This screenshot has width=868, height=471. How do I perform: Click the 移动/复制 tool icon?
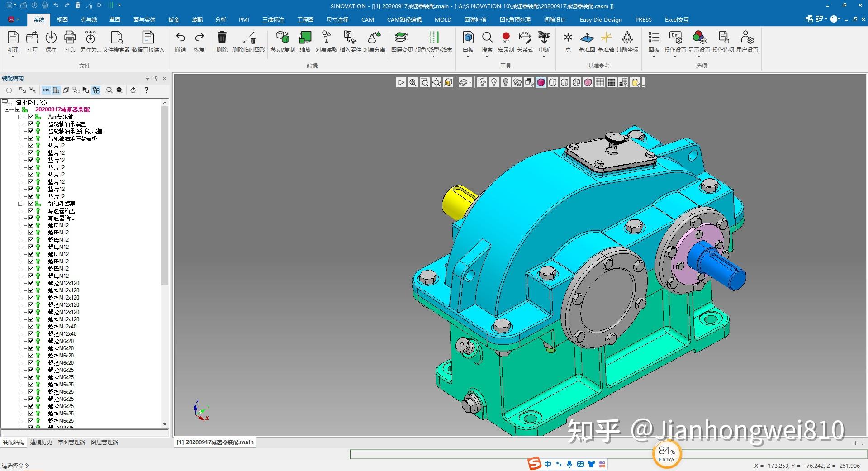(282, 42)
